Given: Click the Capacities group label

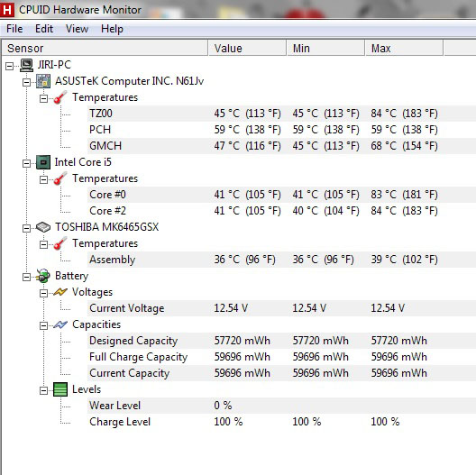Looking at the screenshot, I should tap(96, 324).
